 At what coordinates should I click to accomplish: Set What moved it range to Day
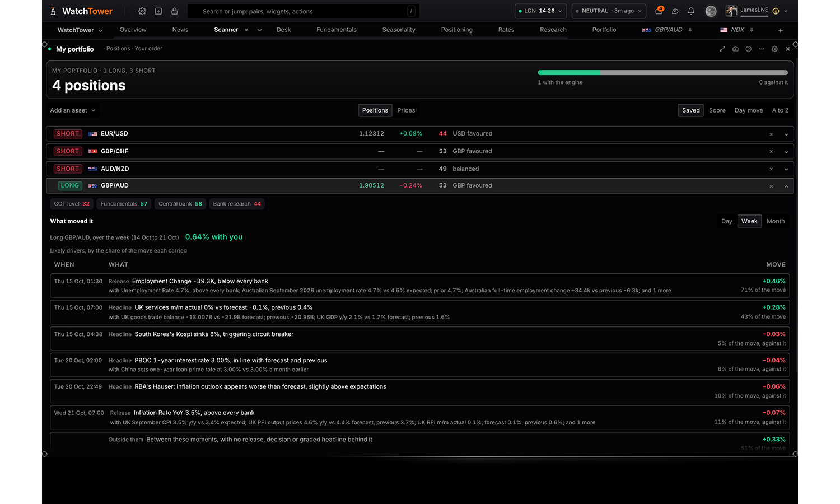(727, 221)
